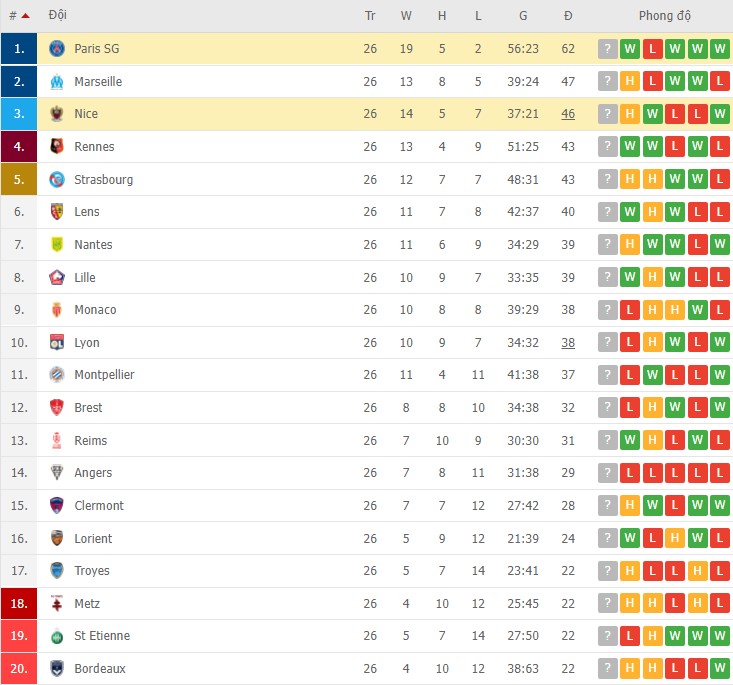Click the Marseille club logo
Image resolution: width=733 pixels, height=685 pixels.
57,82
